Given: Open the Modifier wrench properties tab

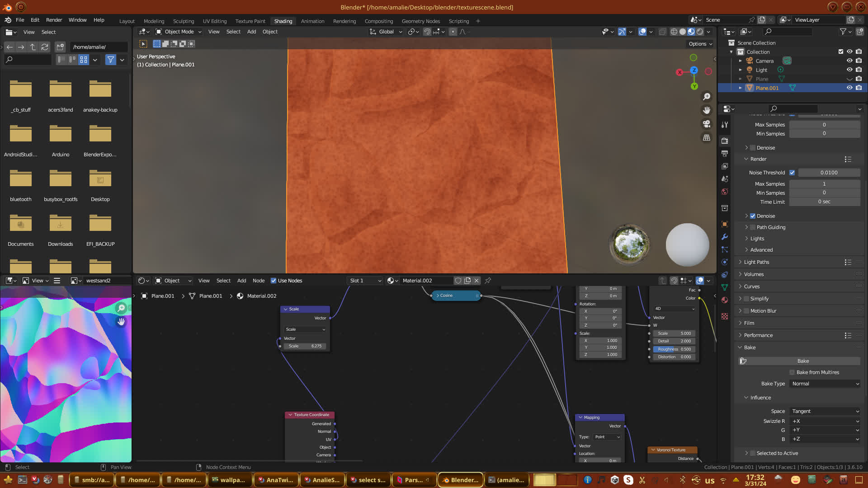Looking at the screenshot, I should (x=725, y=237).
